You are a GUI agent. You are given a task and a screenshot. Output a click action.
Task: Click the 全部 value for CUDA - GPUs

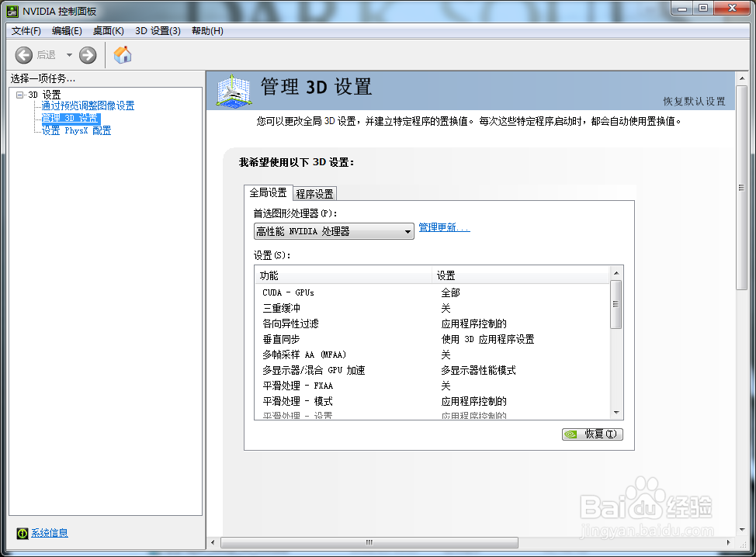(450, 292)
